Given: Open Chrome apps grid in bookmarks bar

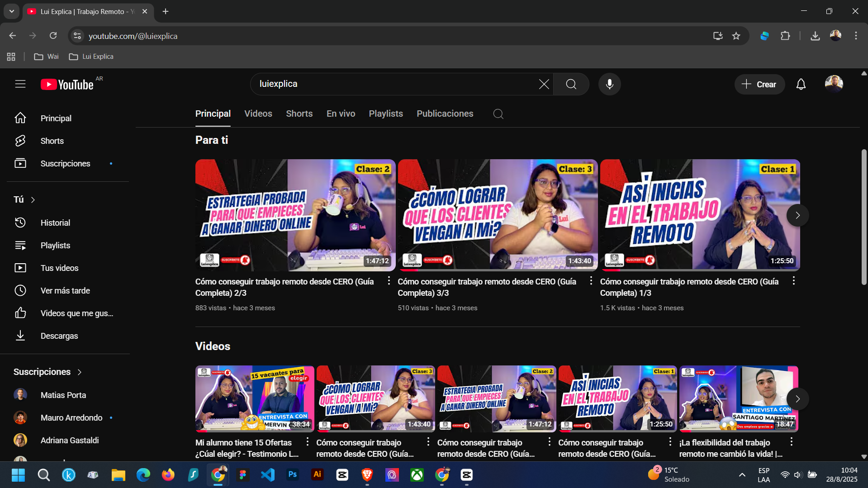Looking at the screenshot, I should (11, 57).
